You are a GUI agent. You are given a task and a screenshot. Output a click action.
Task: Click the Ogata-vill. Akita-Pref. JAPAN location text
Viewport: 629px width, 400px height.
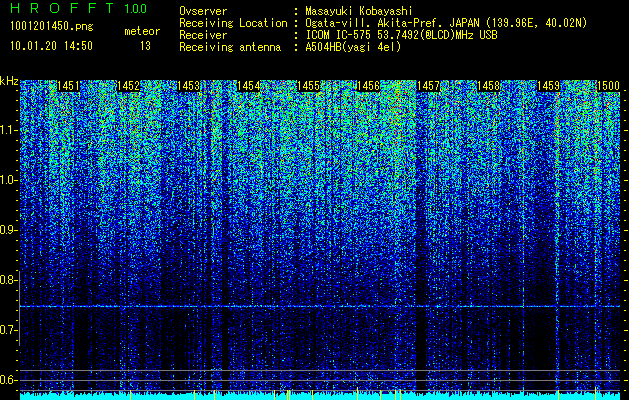(446, 23)
